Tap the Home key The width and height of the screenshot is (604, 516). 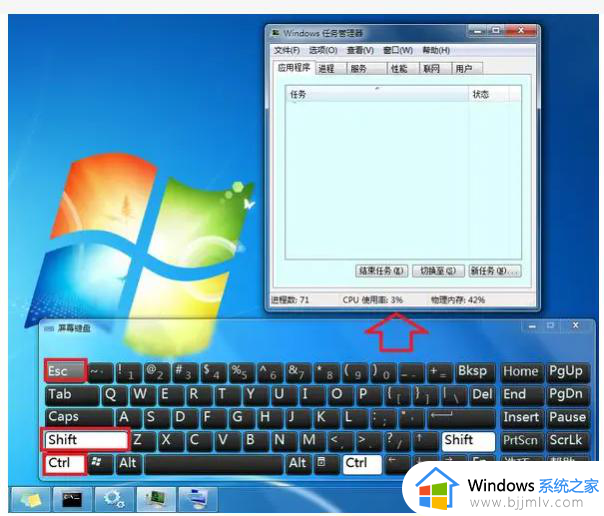(522, 372)
